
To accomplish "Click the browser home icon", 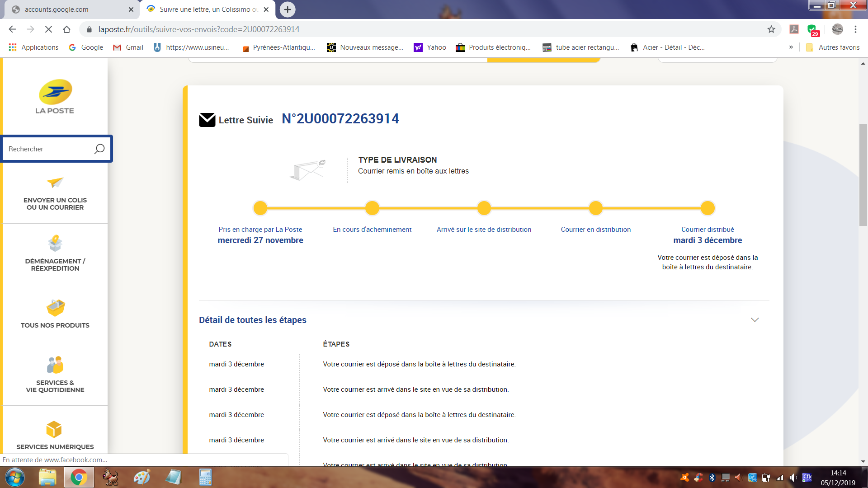I will click(66, 29).
